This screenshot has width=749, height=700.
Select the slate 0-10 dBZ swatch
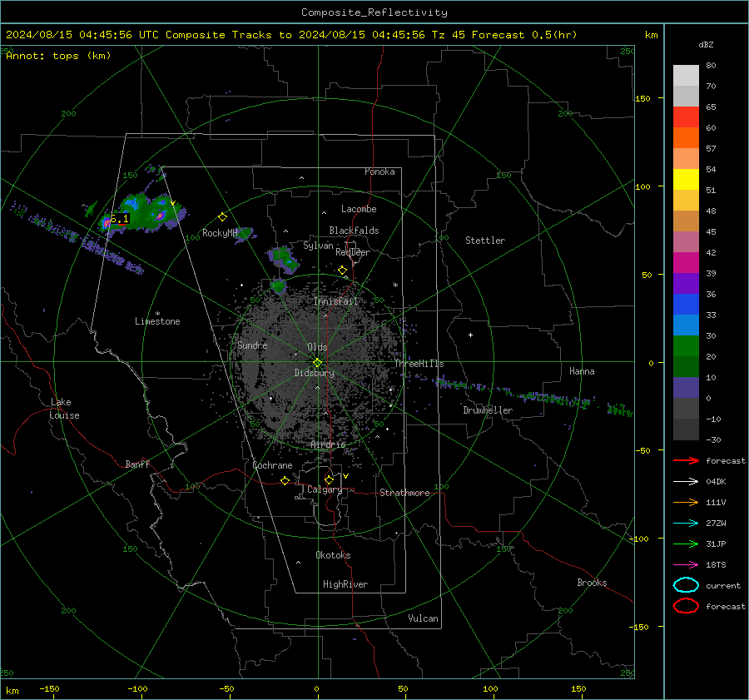click(x=686, y=388)
